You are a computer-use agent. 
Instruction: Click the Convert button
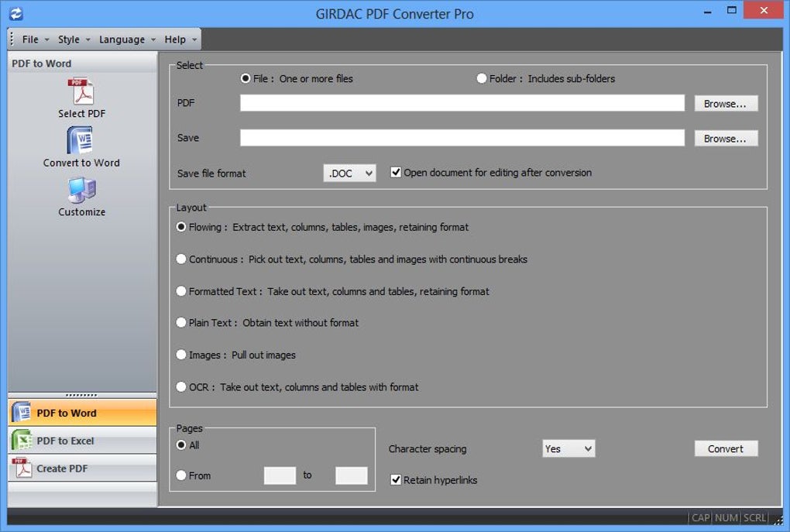tap(726, 448)
